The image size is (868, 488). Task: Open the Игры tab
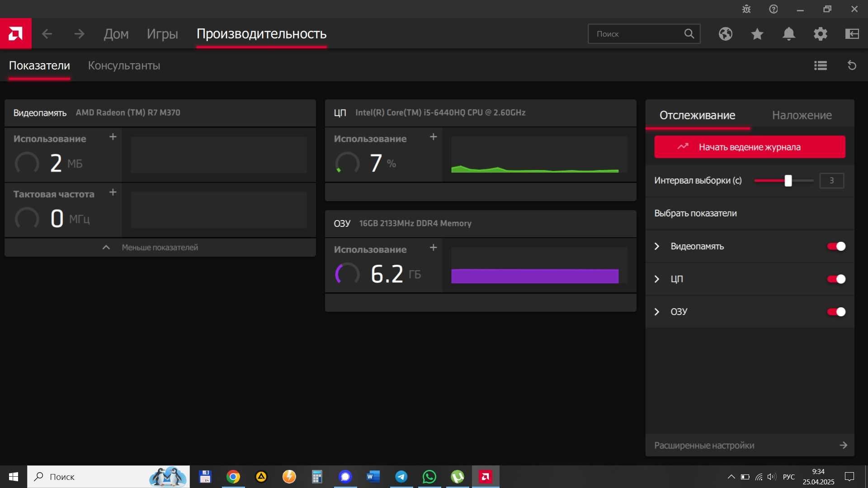click(162, 34)
